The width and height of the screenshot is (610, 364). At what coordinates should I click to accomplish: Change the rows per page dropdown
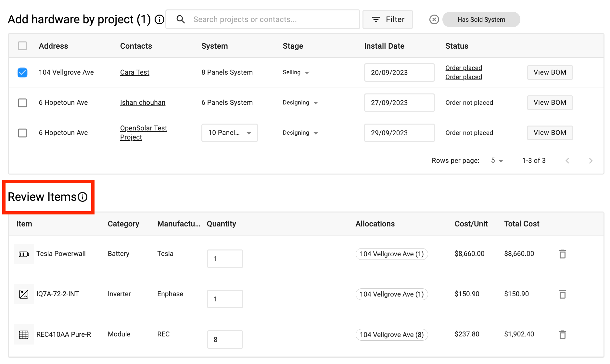point(497,161)
